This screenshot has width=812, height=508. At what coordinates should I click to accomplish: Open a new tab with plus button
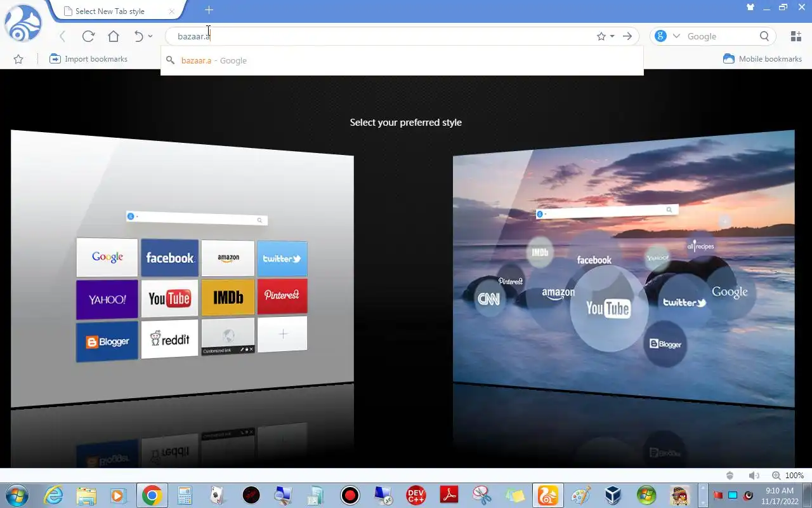[209, 10]
